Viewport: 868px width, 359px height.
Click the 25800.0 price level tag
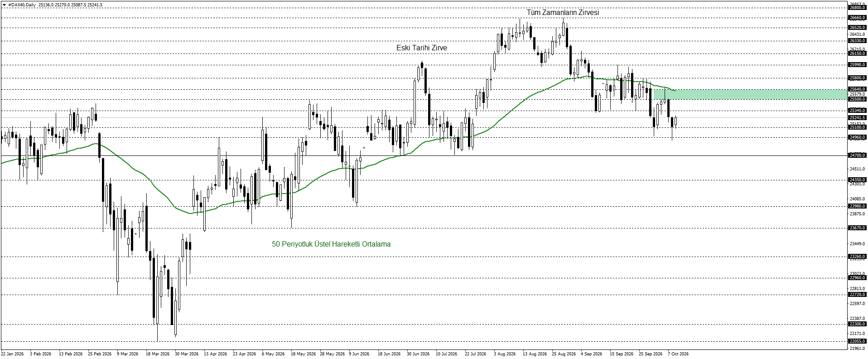pyautogui.click(x=857, y=78)
